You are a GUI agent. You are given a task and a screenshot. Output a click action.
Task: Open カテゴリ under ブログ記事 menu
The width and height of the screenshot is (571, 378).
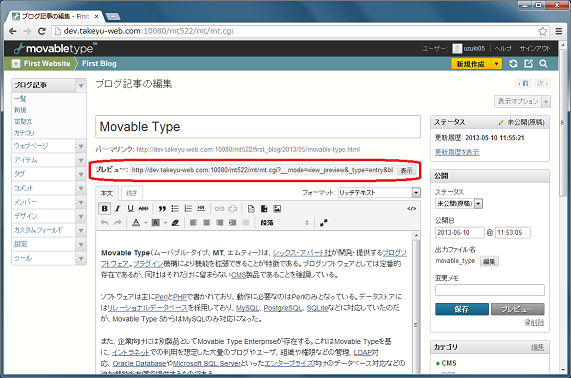coord(24,133)
